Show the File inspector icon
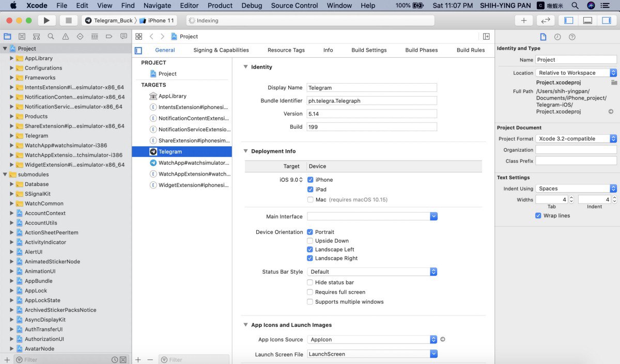The width and height of the screenshot is (620, 364). pyautogui.click(x=543, y=37)
